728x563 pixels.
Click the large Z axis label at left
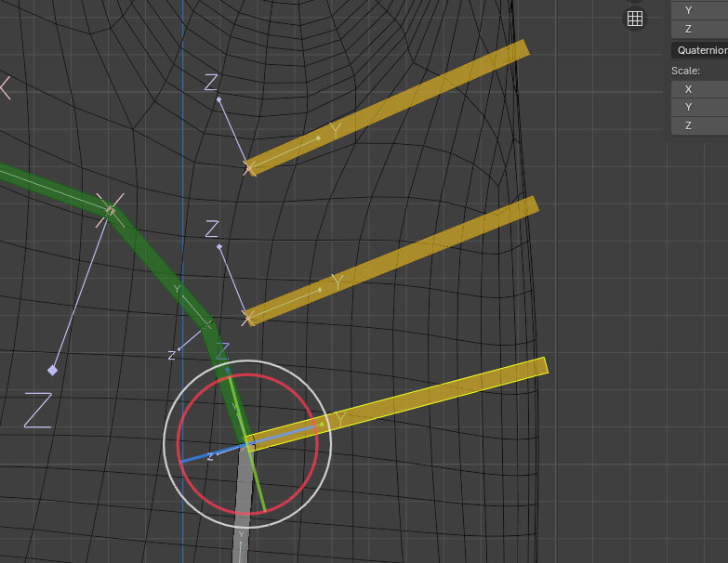click(x=37, y=410)
